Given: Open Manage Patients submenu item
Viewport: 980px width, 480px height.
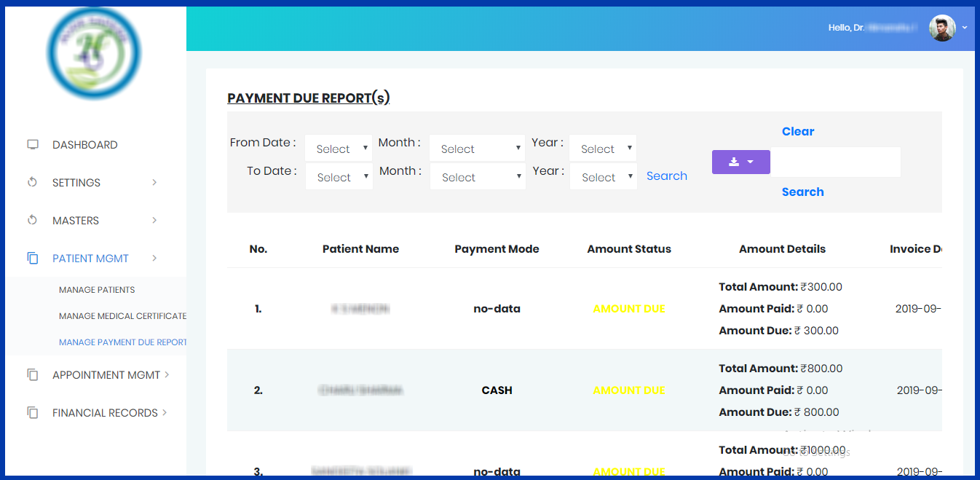Looking at the screenshot, I should [97, 290].
